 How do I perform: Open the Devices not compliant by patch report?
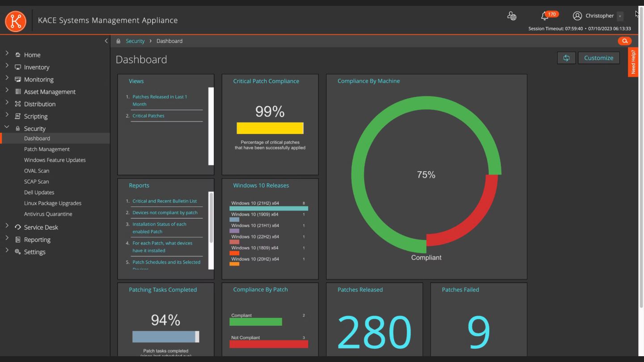[x=165, y=213]
